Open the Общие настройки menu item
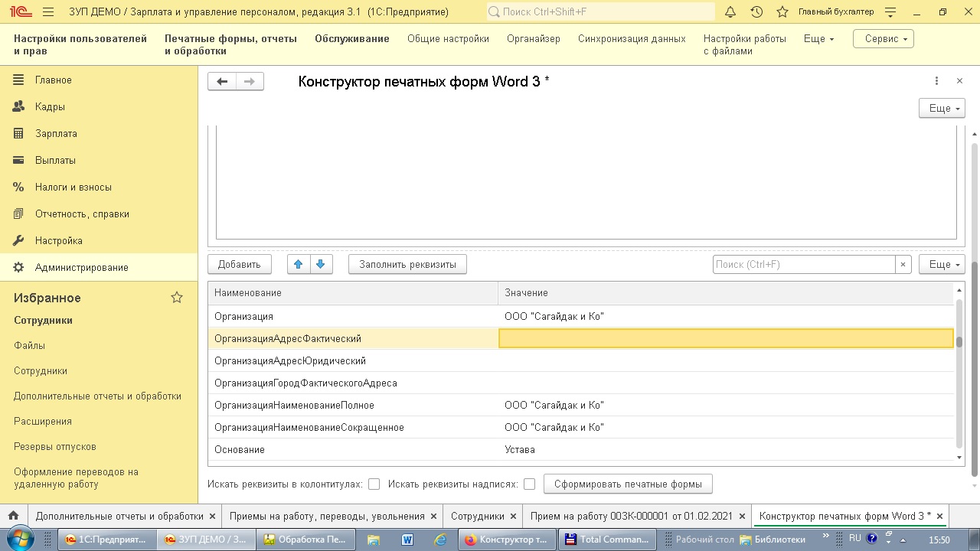This screenshot has height=551, width=980. pos(448,38)
